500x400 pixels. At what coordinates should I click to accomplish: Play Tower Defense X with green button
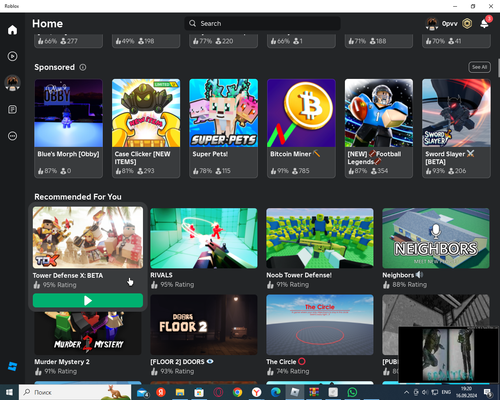point(88,300)
